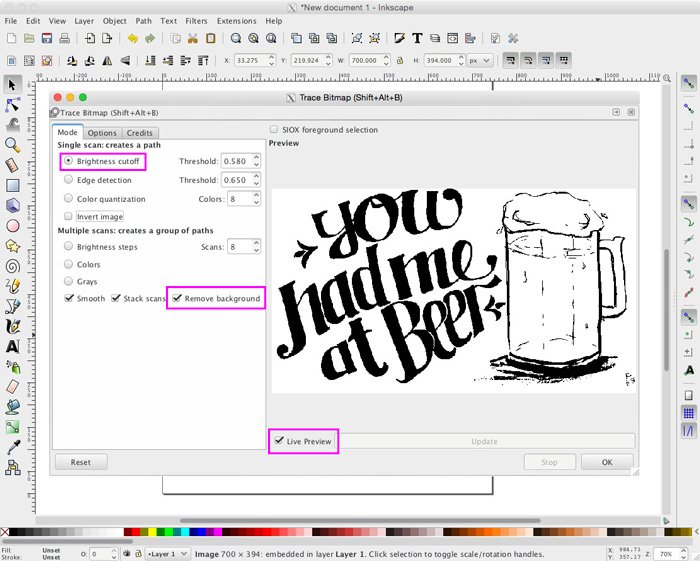Screen dimensions: 700x561
Task: Enable SIOX foreground selection
Action: (274, 129)
